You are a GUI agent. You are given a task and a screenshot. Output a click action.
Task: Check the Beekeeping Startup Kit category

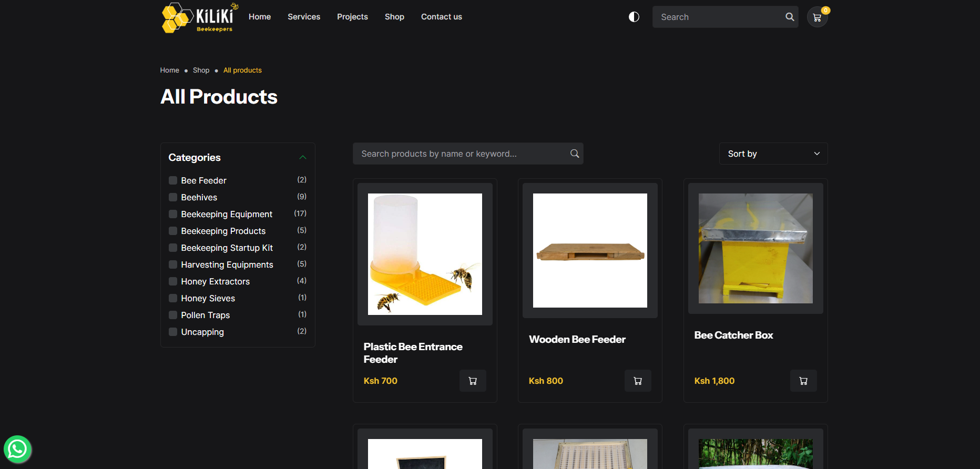(173, 248)
